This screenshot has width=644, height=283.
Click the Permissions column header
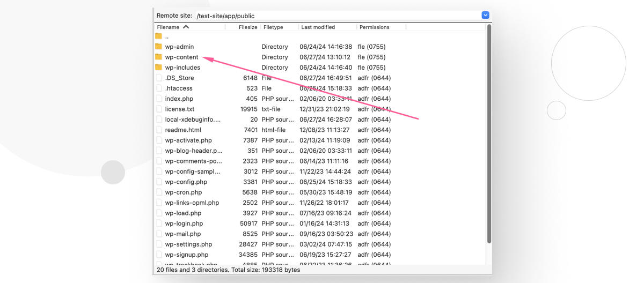coord(374,27)
